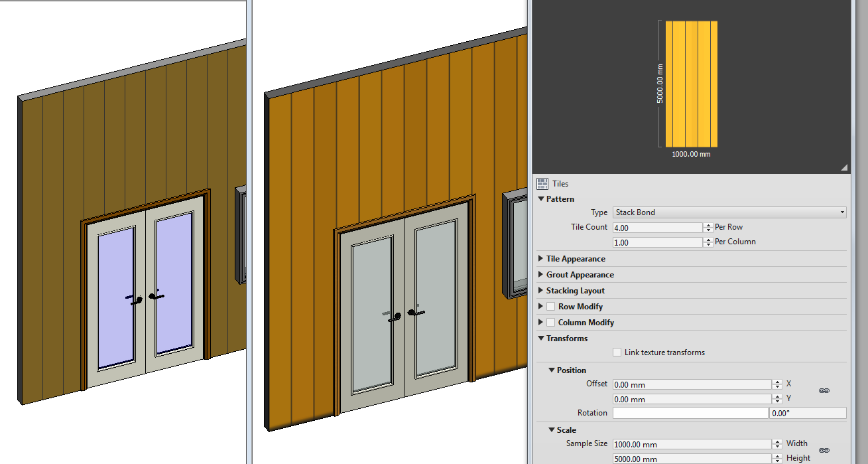Screen dimensions: 868x464
Task: Click the Tiles texture icon
Action: pos(542,184)
